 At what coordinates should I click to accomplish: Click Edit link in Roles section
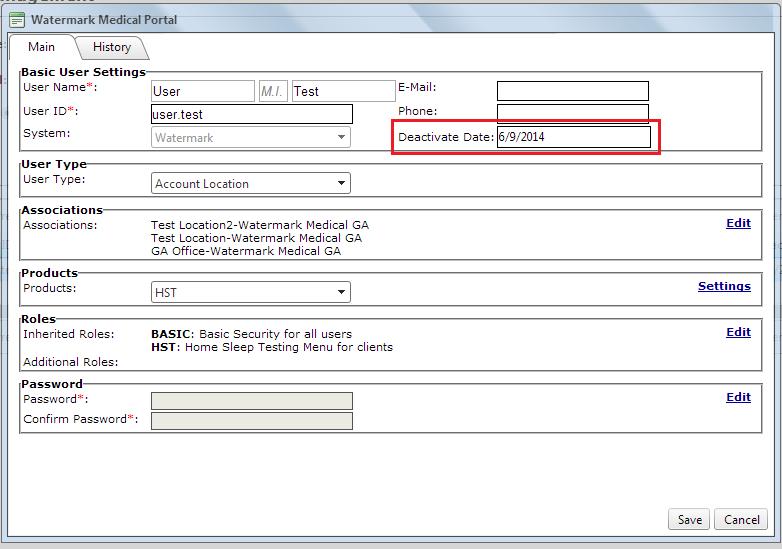pos(738,333)
